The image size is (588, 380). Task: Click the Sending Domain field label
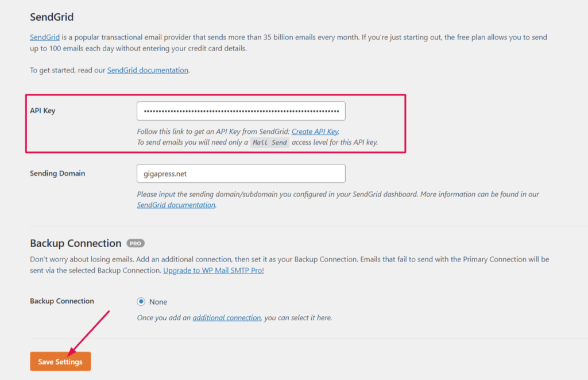(57, 174)
